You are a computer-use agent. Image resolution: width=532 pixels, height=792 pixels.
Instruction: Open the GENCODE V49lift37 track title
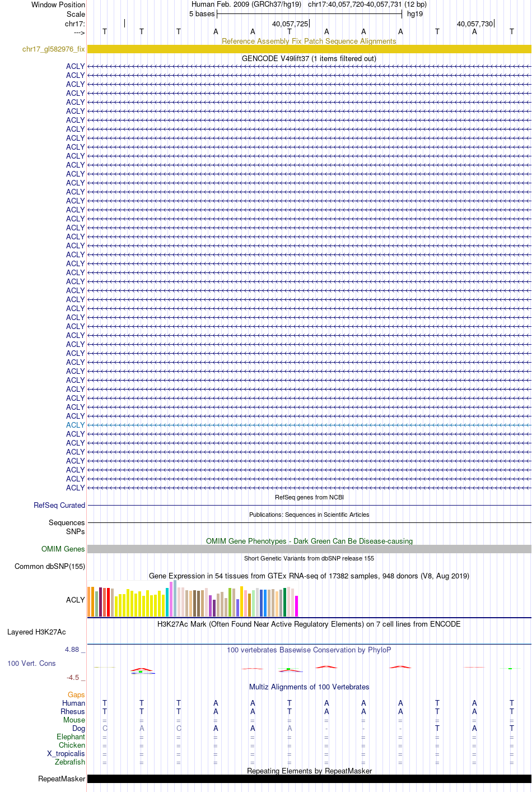tap(309, 58)
